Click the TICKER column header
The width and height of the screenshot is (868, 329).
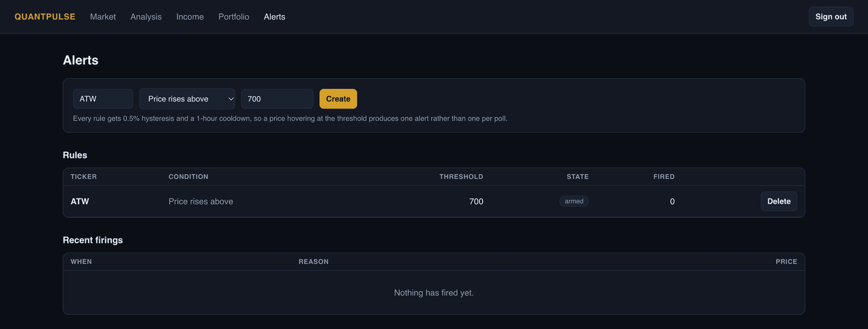pos(84,177)
